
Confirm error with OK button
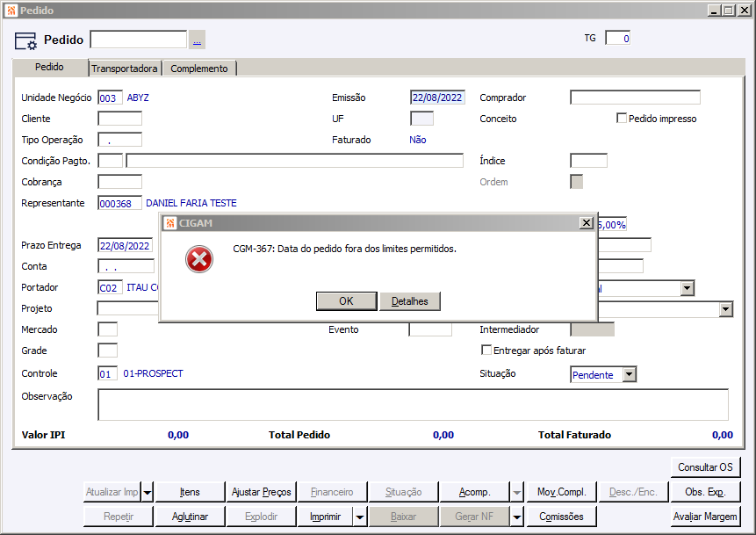pyautogui.click(x=346, y=301)
